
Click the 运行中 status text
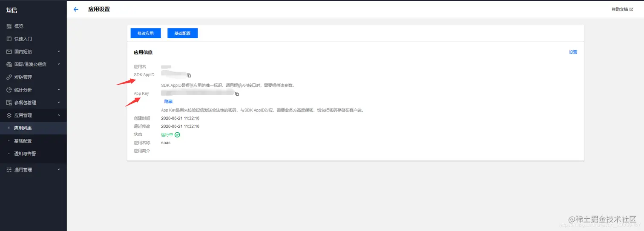coord(167,134)
